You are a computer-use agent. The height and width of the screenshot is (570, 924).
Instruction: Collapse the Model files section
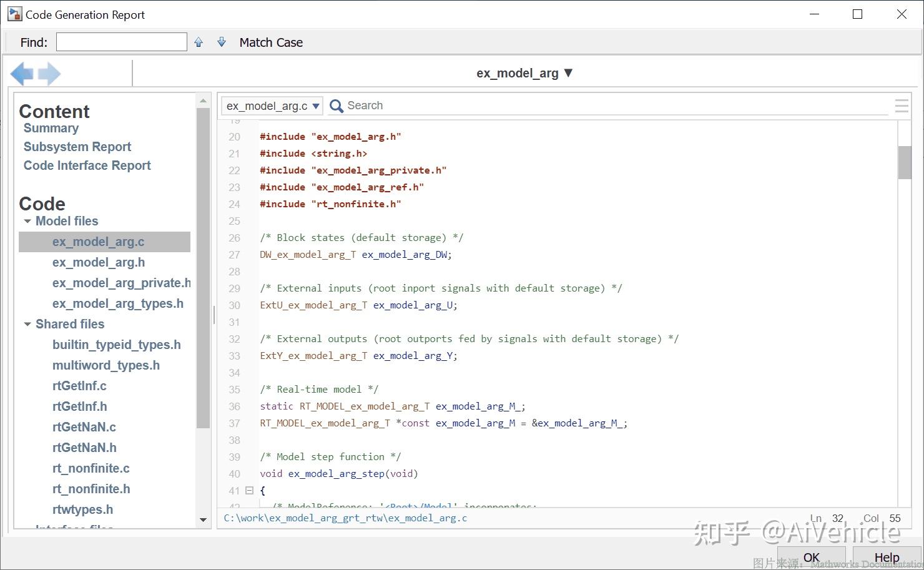tap(27, 221)
